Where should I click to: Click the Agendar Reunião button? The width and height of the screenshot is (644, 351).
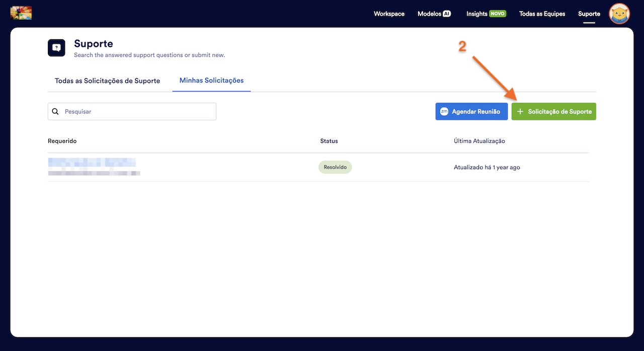tap(471, 111)
